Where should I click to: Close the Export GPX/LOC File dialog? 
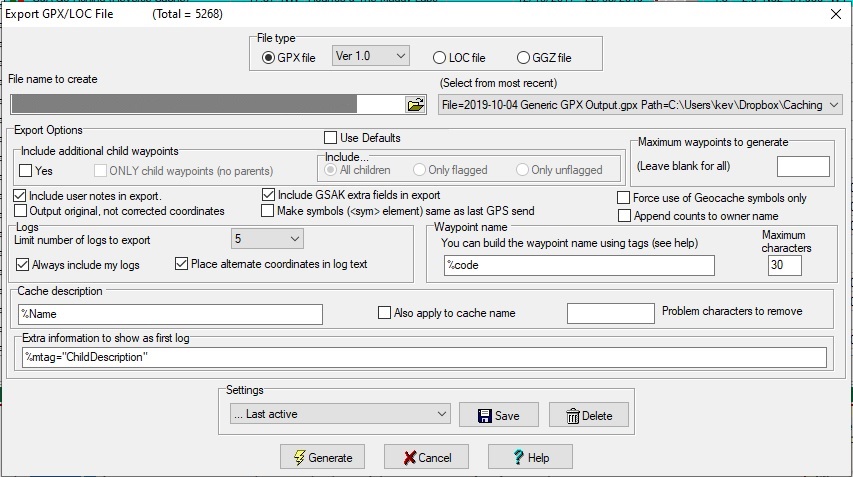[835, 14]
